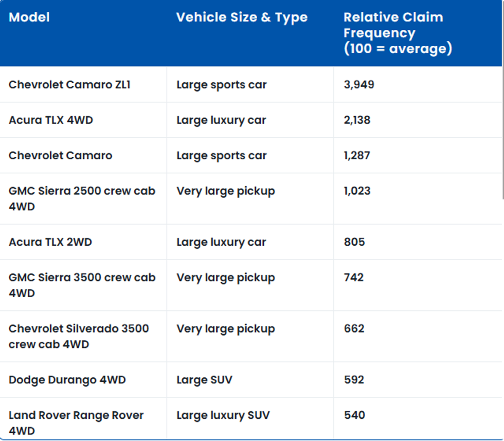Click the claim frequency value 742

point(354,278)
